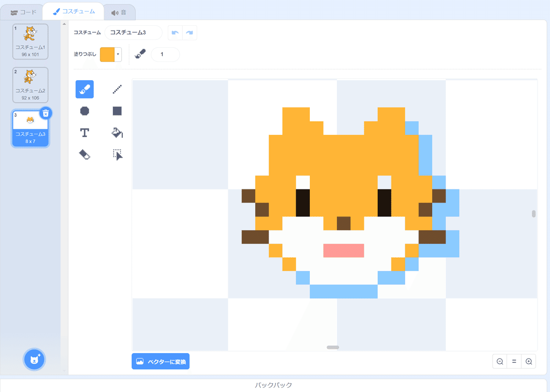Viewport: 550px width, 392px height.
Task: Open the バックパック panel
Action: click(273, 385)
